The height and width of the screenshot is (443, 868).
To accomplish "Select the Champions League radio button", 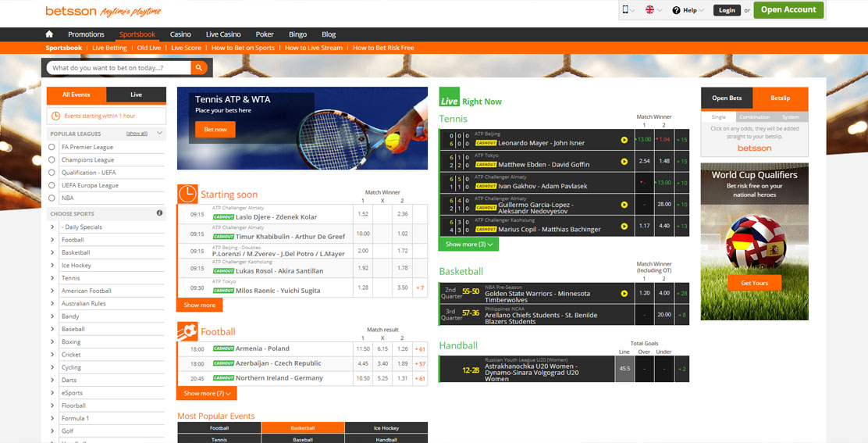I will (x=52, y=160).
